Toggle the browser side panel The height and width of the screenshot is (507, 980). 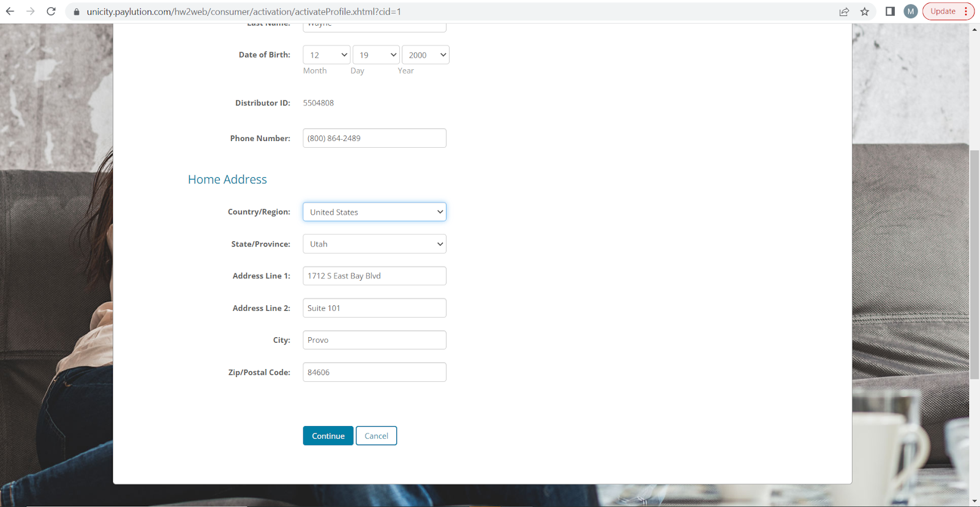tap(890, 12)
